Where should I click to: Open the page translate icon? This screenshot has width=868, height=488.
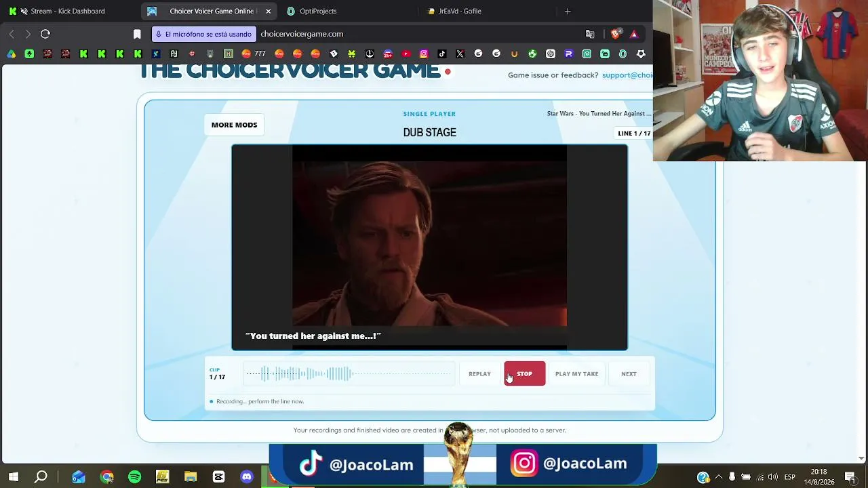590,34
